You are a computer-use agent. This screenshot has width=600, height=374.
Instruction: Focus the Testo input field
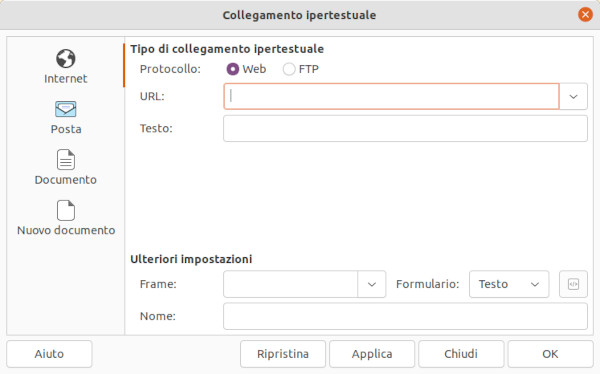(405, 129)
